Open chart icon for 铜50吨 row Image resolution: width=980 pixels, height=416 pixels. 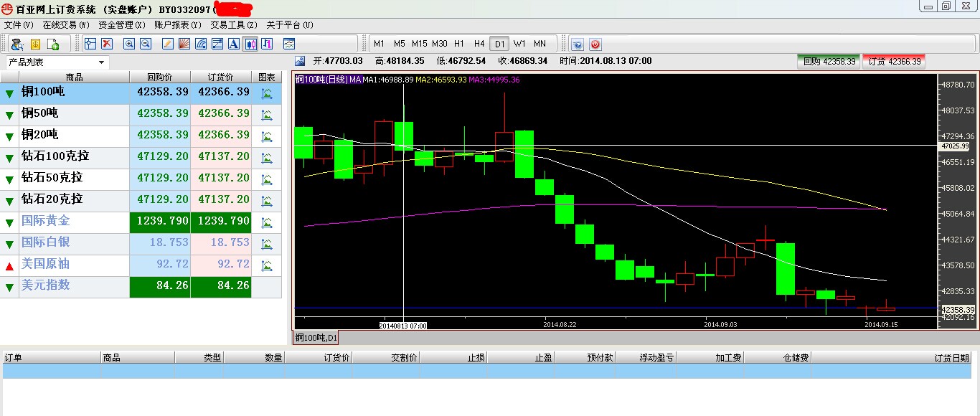click(267, 115)
